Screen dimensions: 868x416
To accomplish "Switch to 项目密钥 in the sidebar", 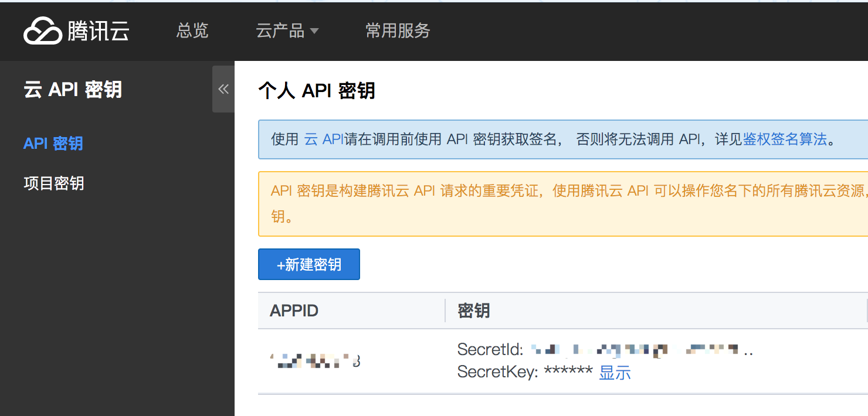I will coord(54,183).
